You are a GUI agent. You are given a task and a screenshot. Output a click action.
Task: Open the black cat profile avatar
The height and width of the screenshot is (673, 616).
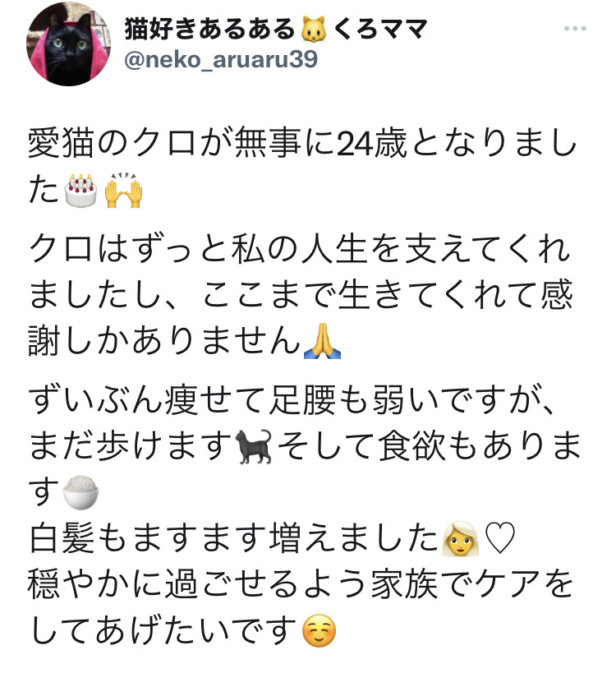69,44
